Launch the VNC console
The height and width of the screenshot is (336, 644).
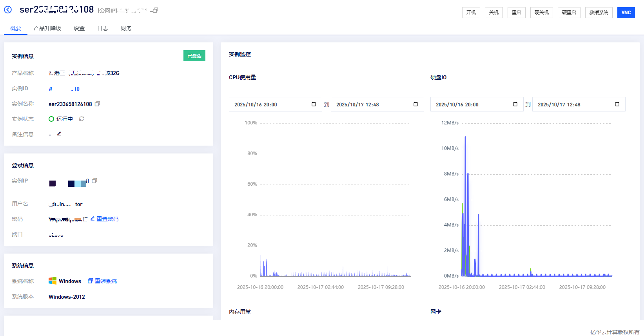click(x=626, y=13)
